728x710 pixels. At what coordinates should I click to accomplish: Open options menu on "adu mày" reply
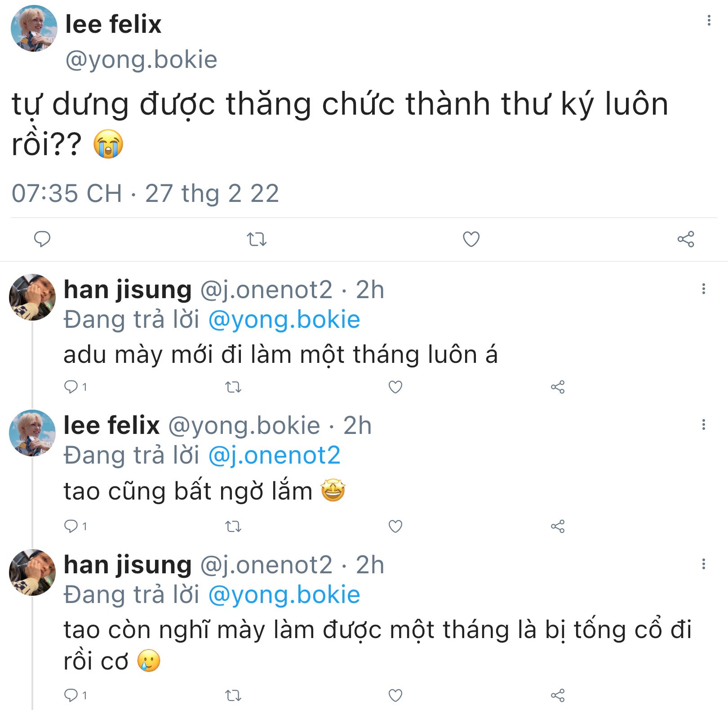coord(703,289)
